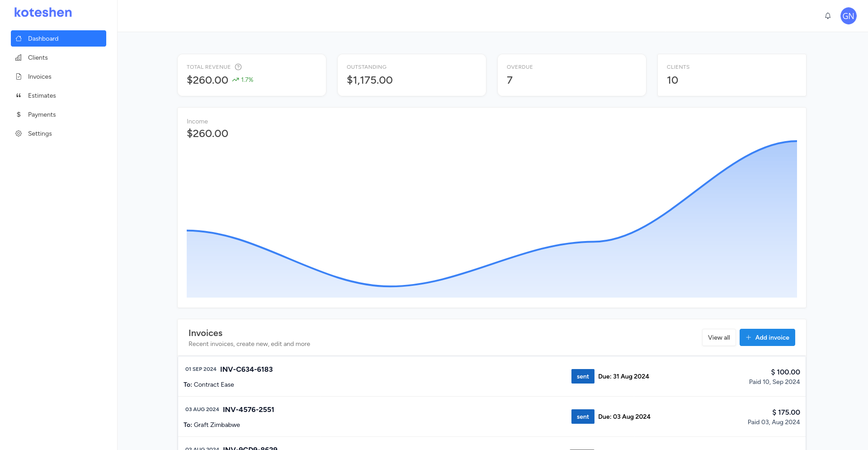This screenshot has width=868, height=450.
Task: Open invoice INV-4576-2551
Action: (x=248, y=410)
